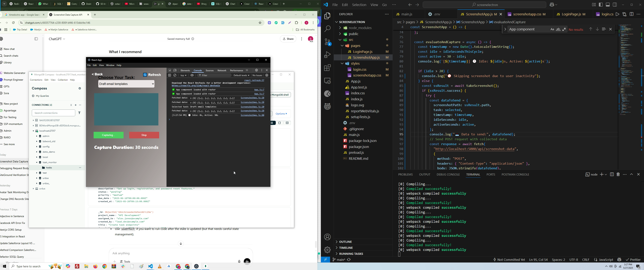Open the Choose Your Task dropdown
Viewport: 644px width, 270px height.
coord(126,84)
